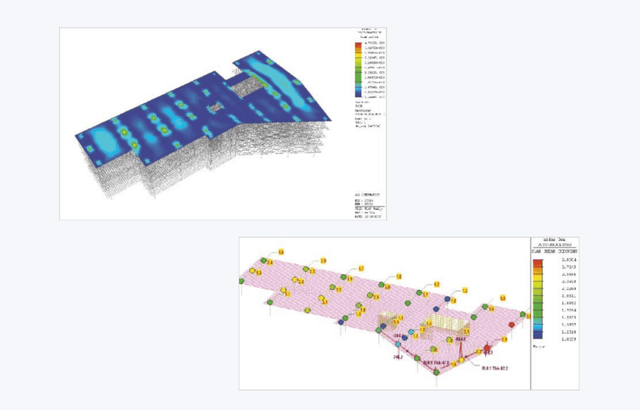Select red swatch atop the contour plot legend

357,46
